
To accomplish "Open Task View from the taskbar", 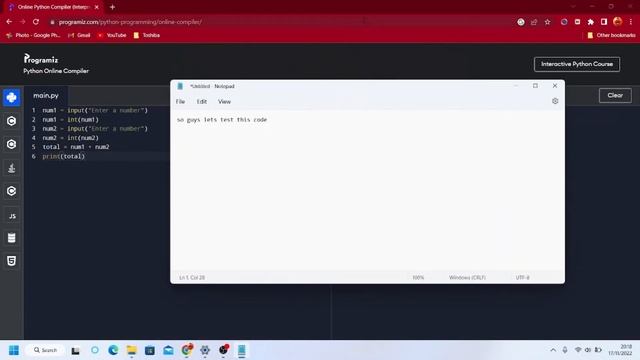I will [x=76, y=350].
